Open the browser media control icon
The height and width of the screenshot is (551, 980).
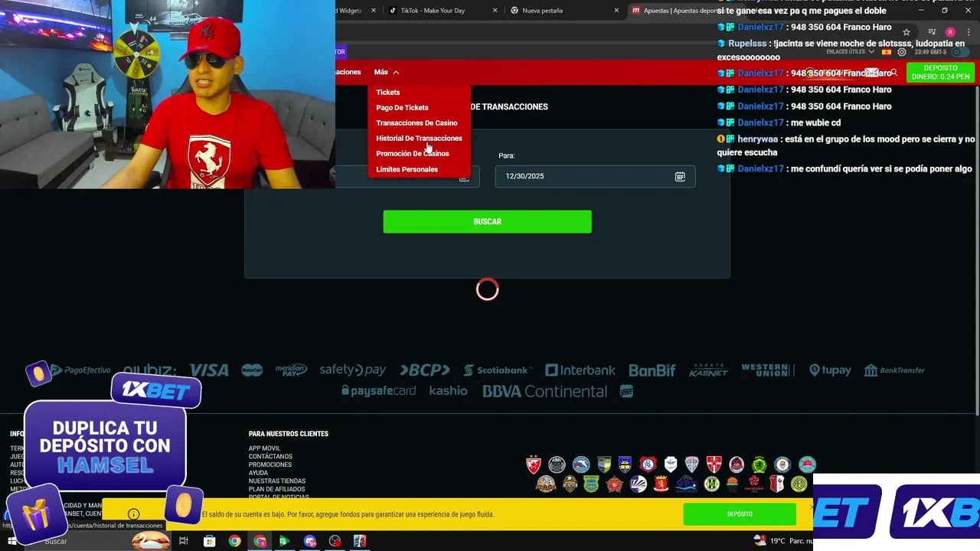[x=932, y=32]
